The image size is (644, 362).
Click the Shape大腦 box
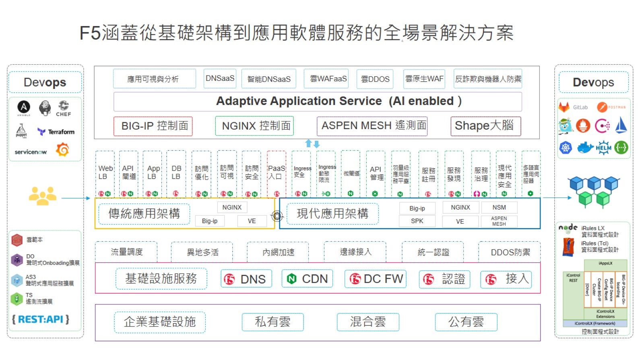point(486,126)
